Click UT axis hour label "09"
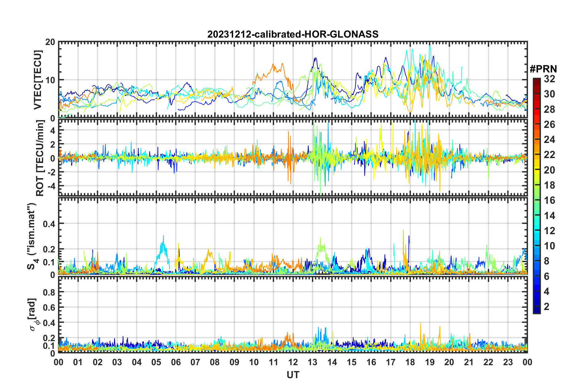 coord(234,362)
